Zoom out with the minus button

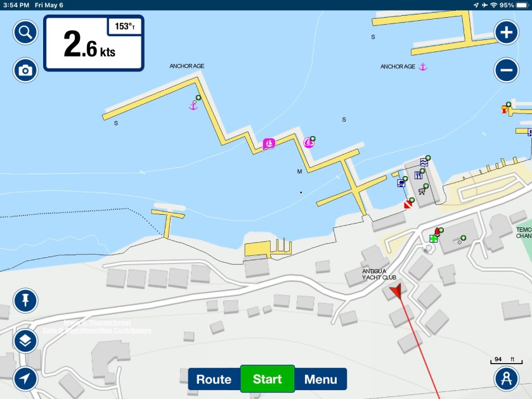[506, 70]
